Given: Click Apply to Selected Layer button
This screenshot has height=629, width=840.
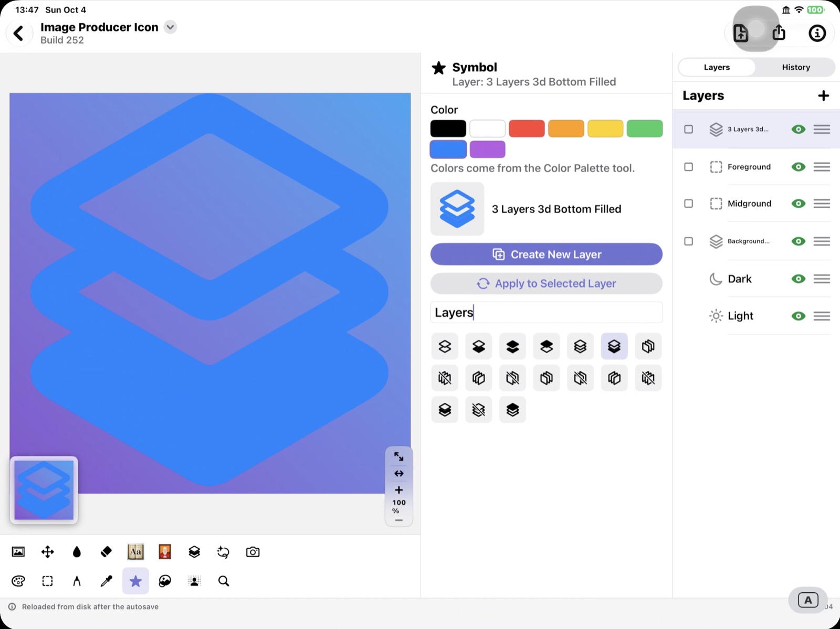Looking at the screenshot, I should coord(546,283).
